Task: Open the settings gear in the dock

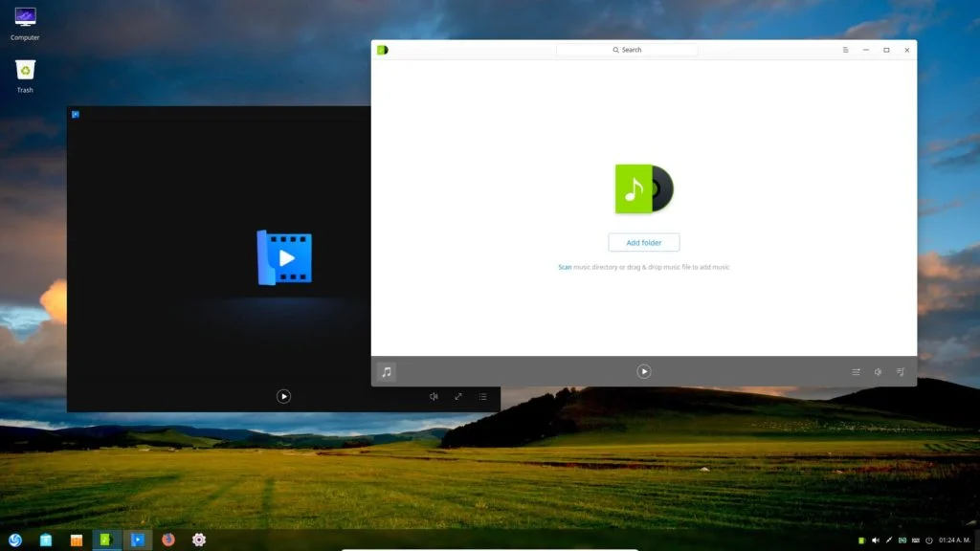Action: (199, 540)
